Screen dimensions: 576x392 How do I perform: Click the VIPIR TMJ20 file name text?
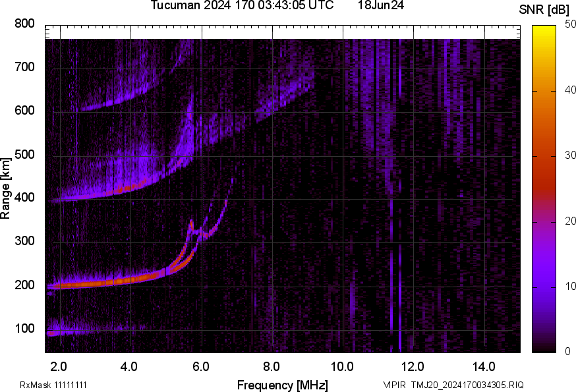tap(453, 385)
